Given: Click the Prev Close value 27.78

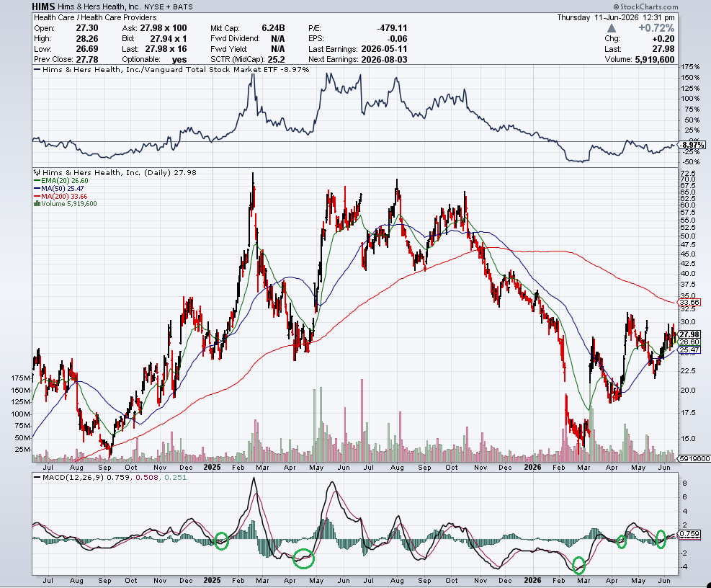Looking at the screenshot, I should coord(87,59).
